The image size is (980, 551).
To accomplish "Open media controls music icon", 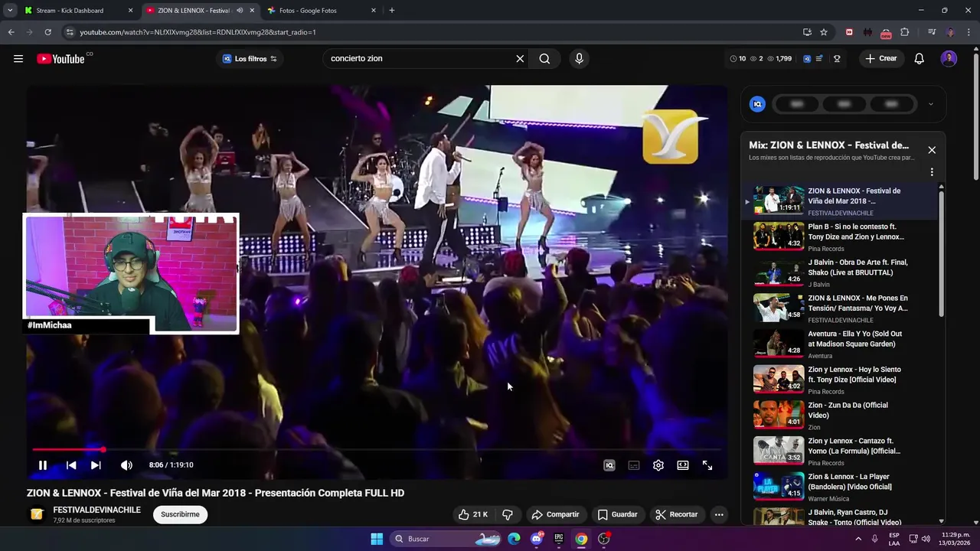I will (932, 32).
